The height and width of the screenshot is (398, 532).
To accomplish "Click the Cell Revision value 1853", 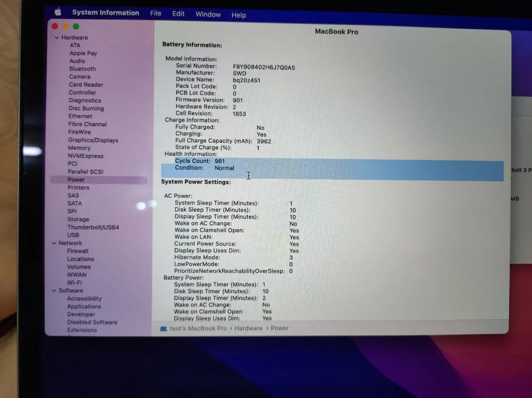I will click(239, 114).
